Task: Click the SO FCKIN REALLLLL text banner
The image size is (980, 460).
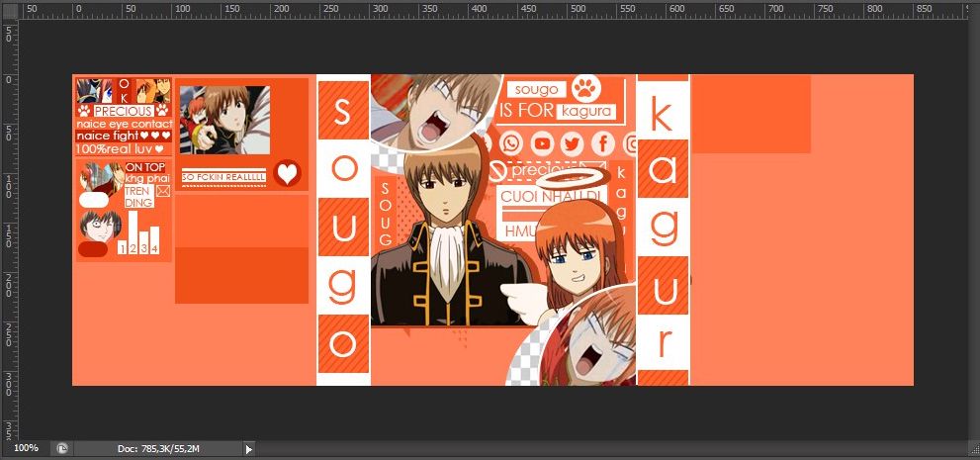Action: click(x=223, y=177)
